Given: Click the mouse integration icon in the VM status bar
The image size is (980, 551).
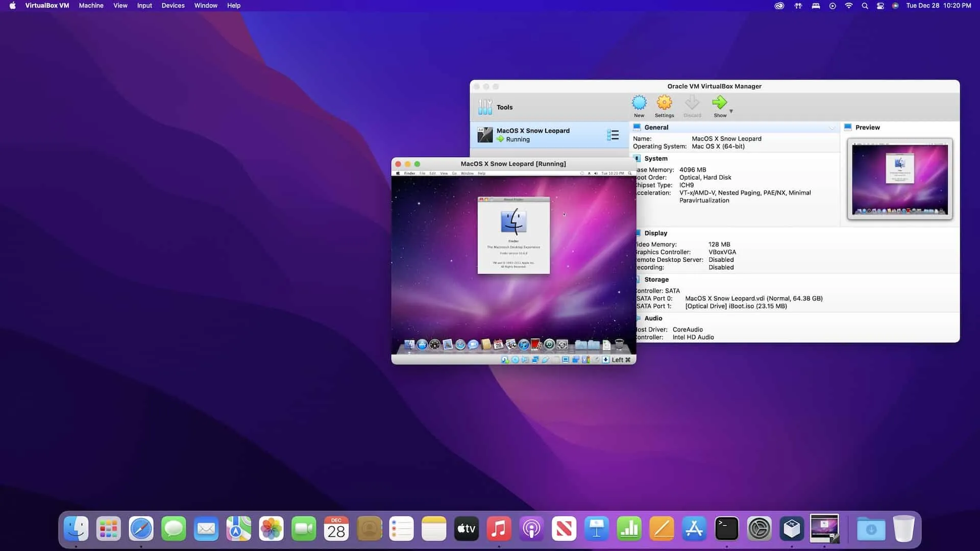Looking at the screenshot, I should 597,360.
